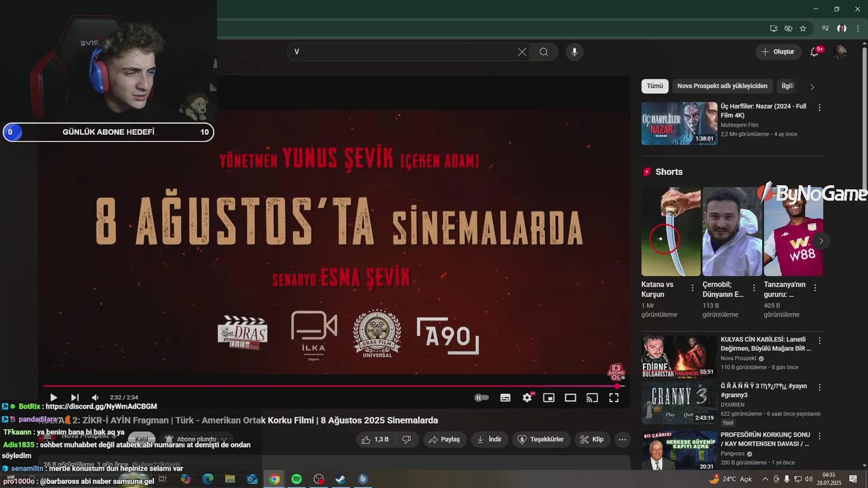Select the Tümü filter chip

[x=655, y=86]
